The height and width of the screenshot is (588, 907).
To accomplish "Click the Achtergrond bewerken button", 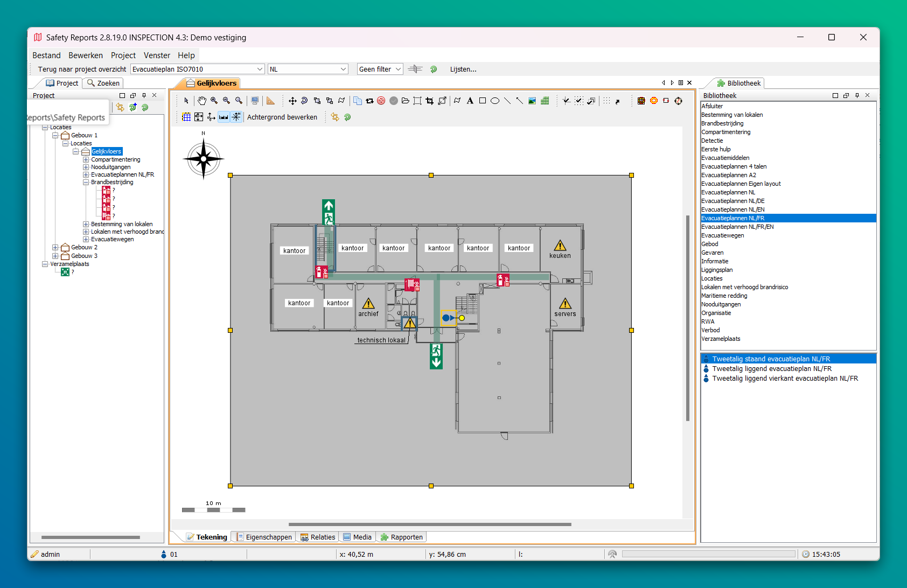I will (x=282, y=117).
